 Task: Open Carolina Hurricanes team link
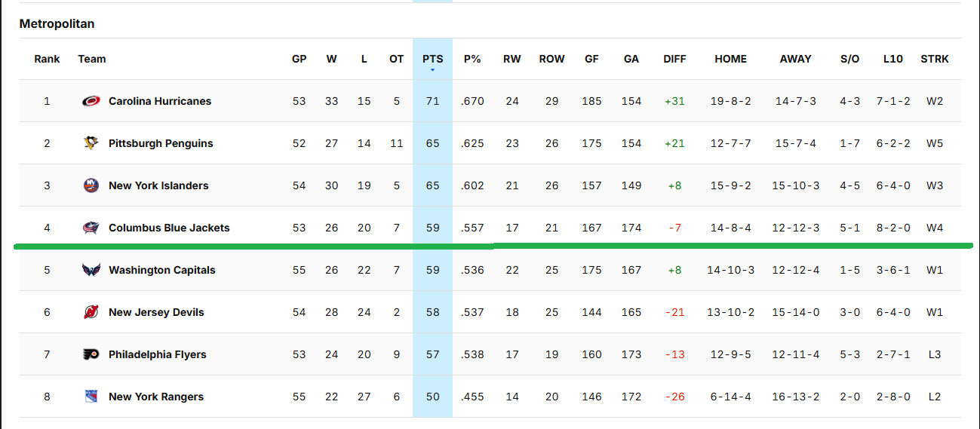click(x=160, y=101)
